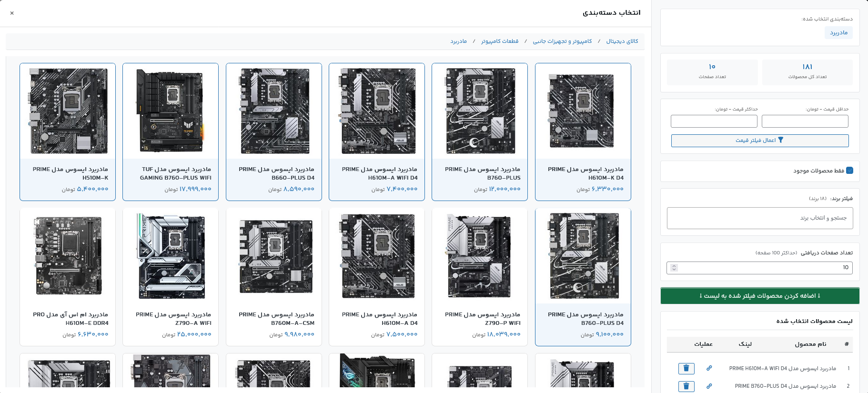
Task: Go to 'کالای دیجیتال' breadcrumb link
Action: point(622,41)
